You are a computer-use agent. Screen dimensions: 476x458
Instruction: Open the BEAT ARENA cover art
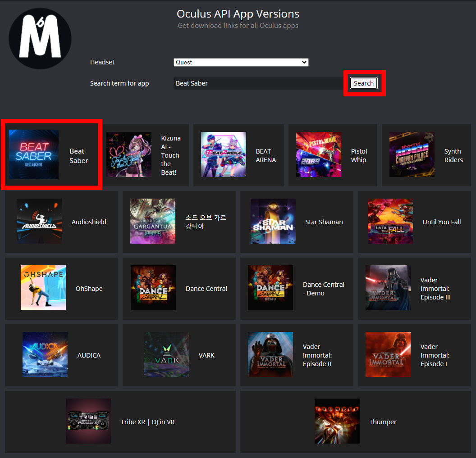pos(224,154)
